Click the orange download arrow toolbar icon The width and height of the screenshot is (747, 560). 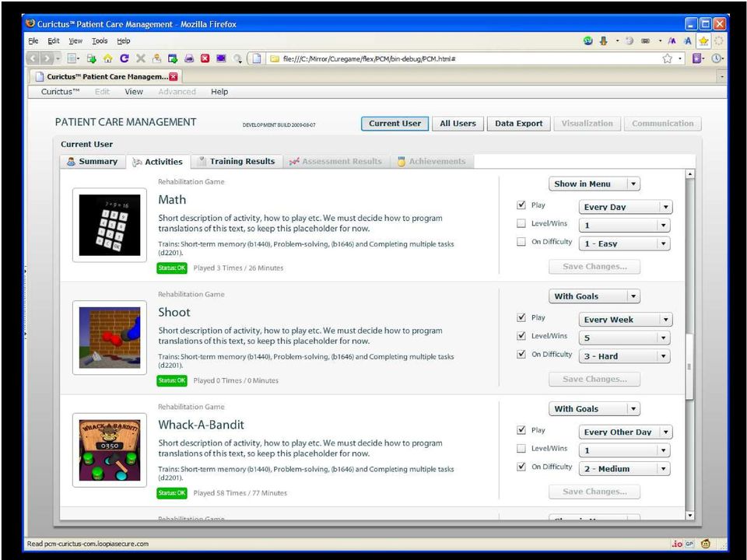point(604,41)
